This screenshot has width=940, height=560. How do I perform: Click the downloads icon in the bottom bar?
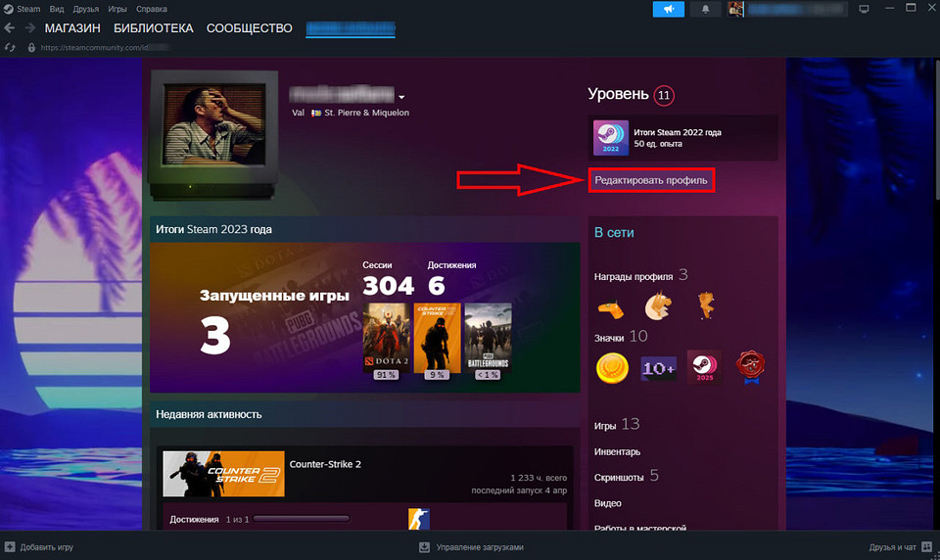tap(424, 547)
